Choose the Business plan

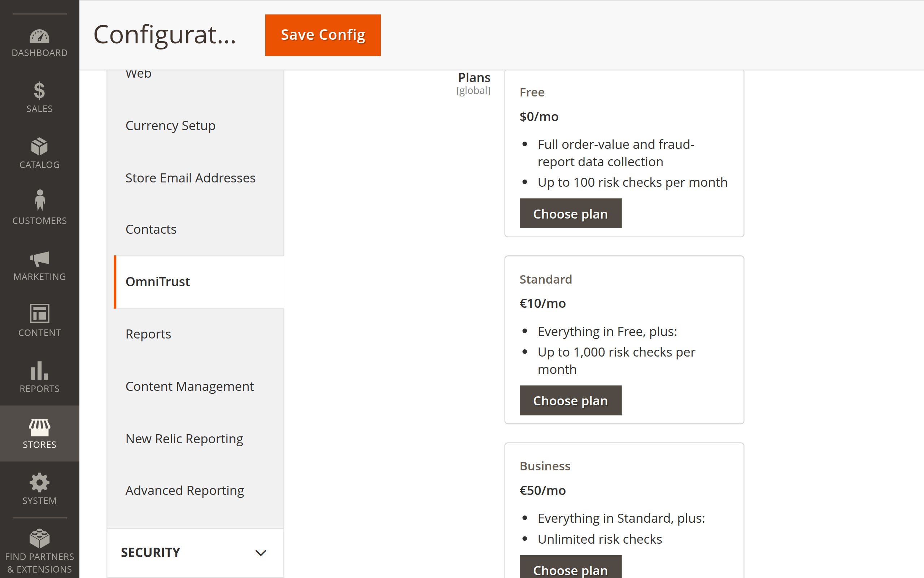[570, 567]
